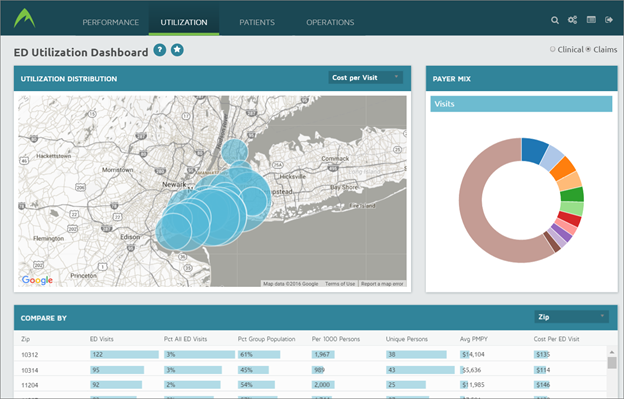Open the Cost per Visit dropdown
624x399 pixels.
(365, 78)
